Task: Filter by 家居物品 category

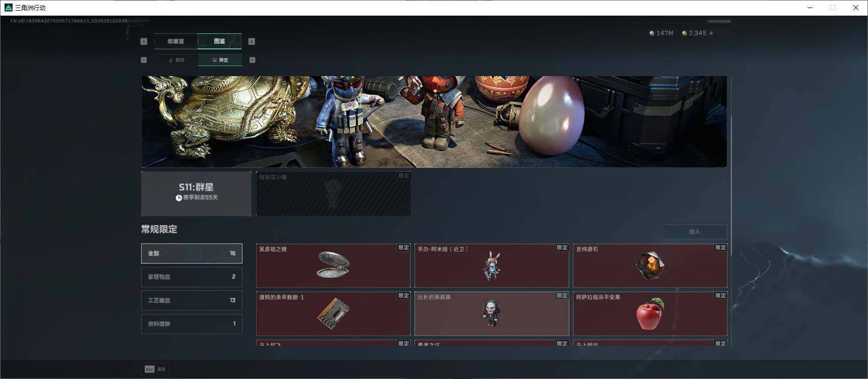Action: 192,277
